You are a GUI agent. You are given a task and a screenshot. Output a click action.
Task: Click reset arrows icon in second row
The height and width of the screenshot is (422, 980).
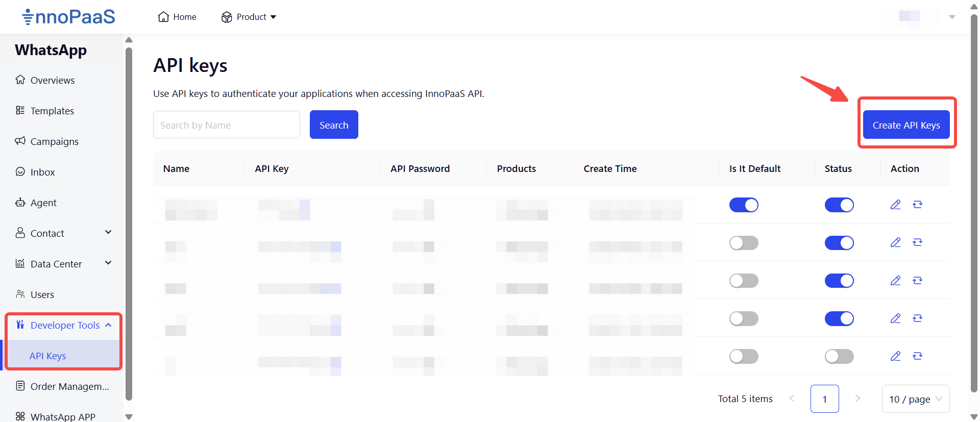point(917,242)
